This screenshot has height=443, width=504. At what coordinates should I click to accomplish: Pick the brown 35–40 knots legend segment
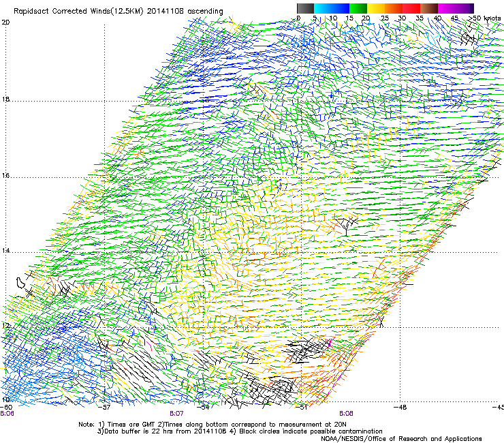coord(429,8)
